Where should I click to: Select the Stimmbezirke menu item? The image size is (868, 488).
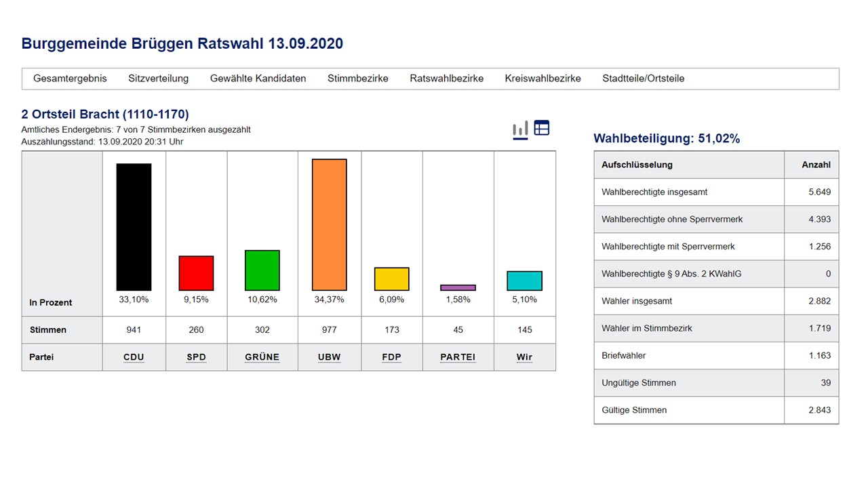pyautogui.click(x=357, y=79)
